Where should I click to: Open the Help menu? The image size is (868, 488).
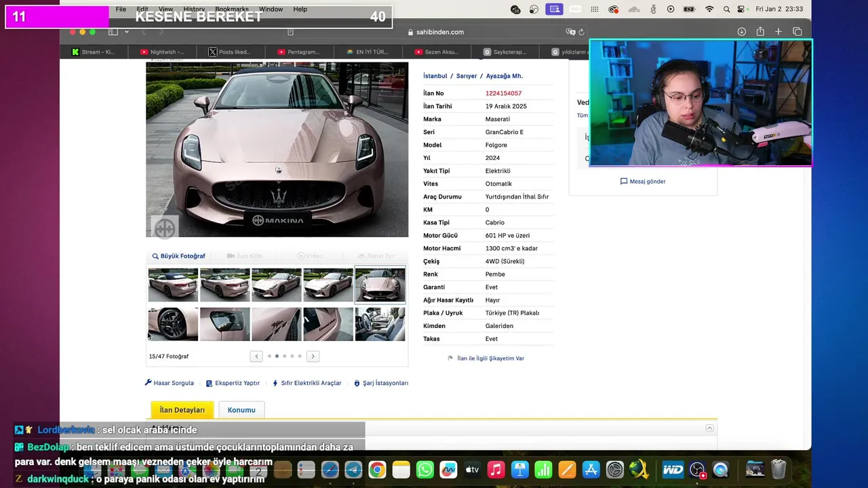tap(300, 9)
